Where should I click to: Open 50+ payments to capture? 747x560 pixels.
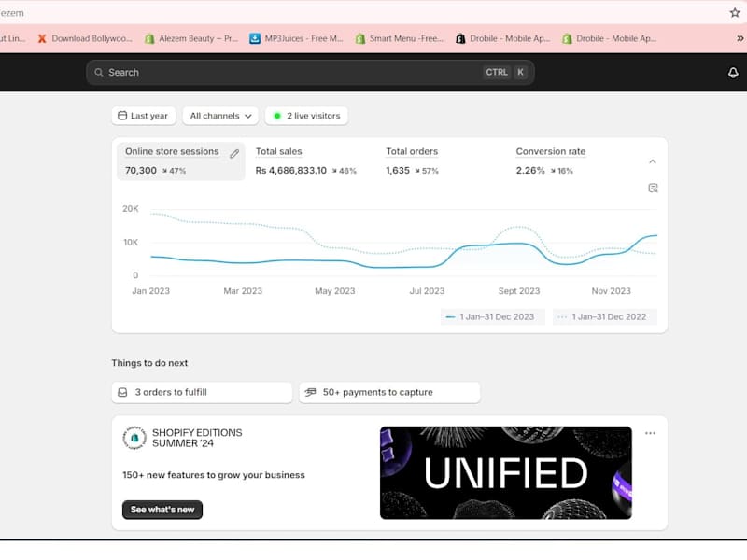click(x=389, y=392)
